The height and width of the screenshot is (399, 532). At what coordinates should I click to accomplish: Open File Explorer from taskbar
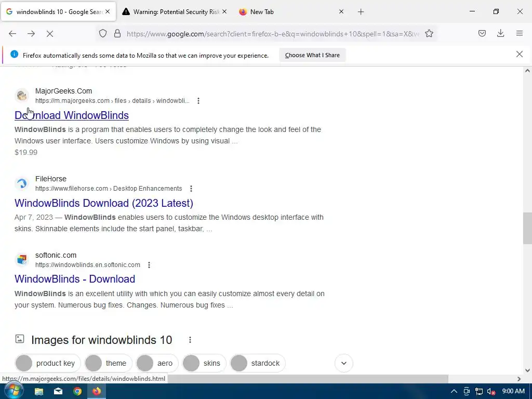click(x=39, y=392)
